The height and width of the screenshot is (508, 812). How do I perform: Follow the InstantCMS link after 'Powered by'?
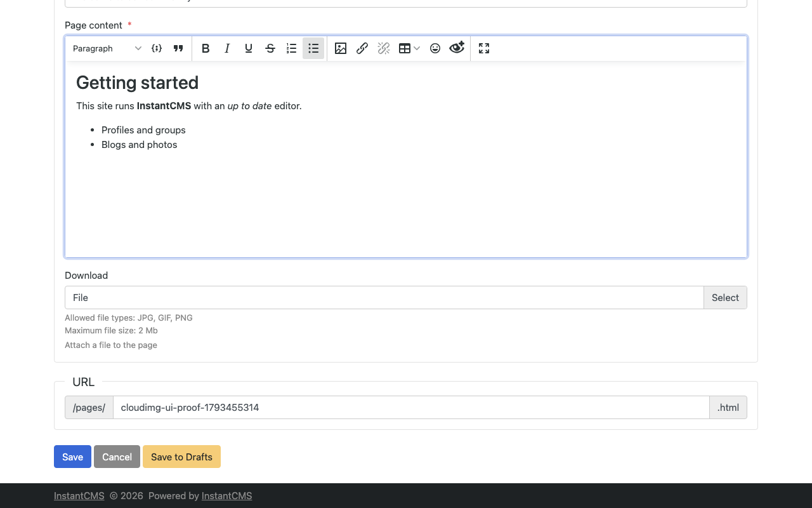click(226, 496)
